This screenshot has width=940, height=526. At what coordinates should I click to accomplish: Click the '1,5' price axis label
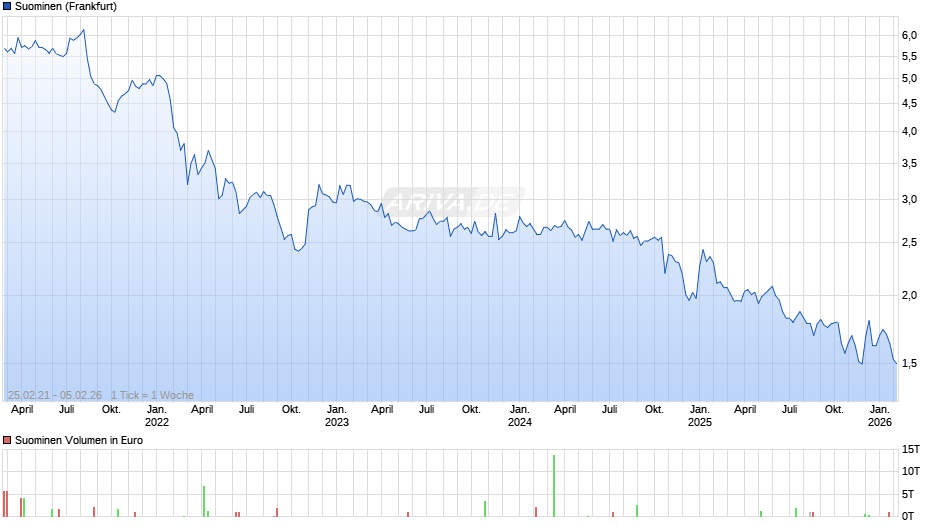coord(909,363)
